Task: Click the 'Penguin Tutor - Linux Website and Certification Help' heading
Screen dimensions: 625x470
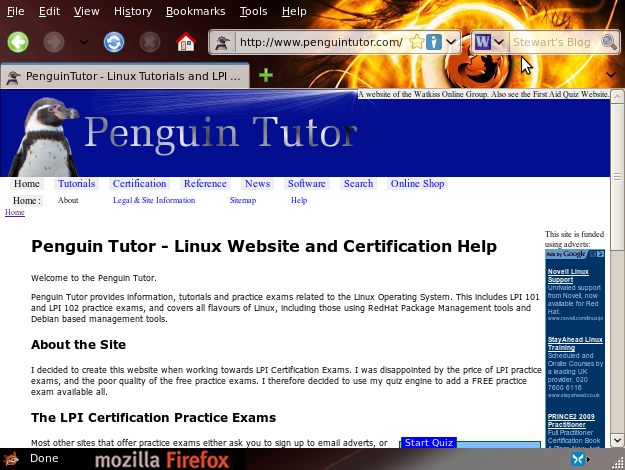Action: coord(264,246)
